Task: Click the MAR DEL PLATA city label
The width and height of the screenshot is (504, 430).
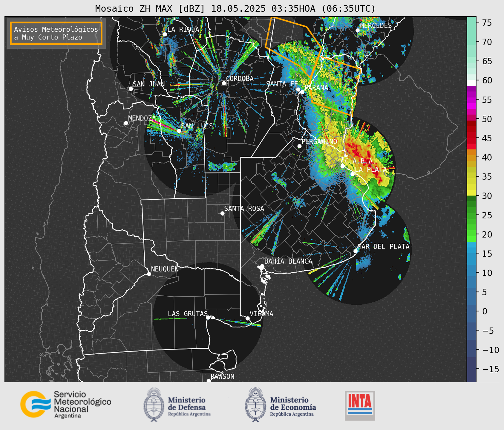Action: tap(383, 246)
